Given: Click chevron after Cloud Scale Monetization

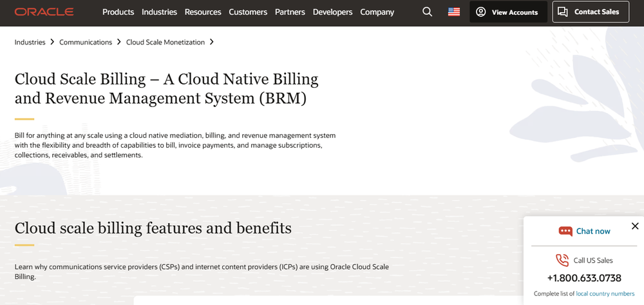Looking at the screenshot, I should pos(211,42).
